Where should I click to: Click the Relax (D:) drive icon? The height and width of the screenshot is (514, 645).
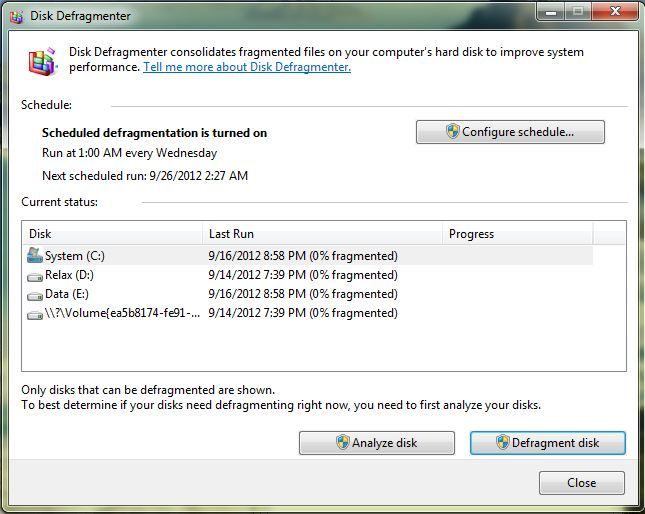35,277
